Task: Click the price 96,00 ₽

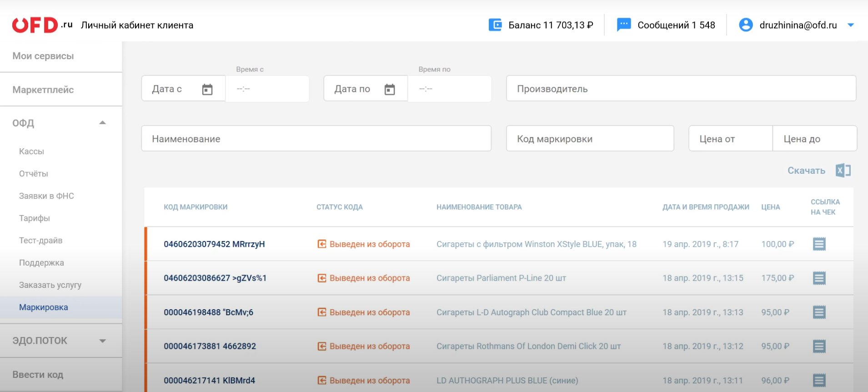Action: coord(775,381)
